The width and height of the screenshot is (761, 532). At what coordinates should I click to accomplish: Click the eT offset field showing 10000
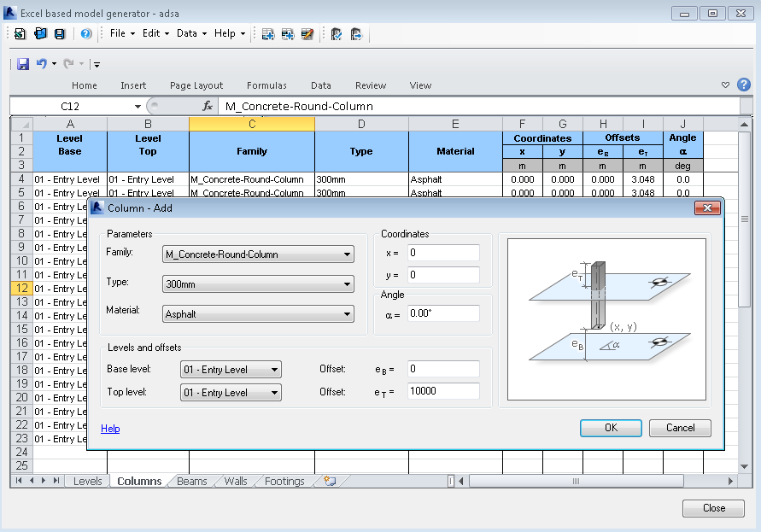tap(444, 390)
